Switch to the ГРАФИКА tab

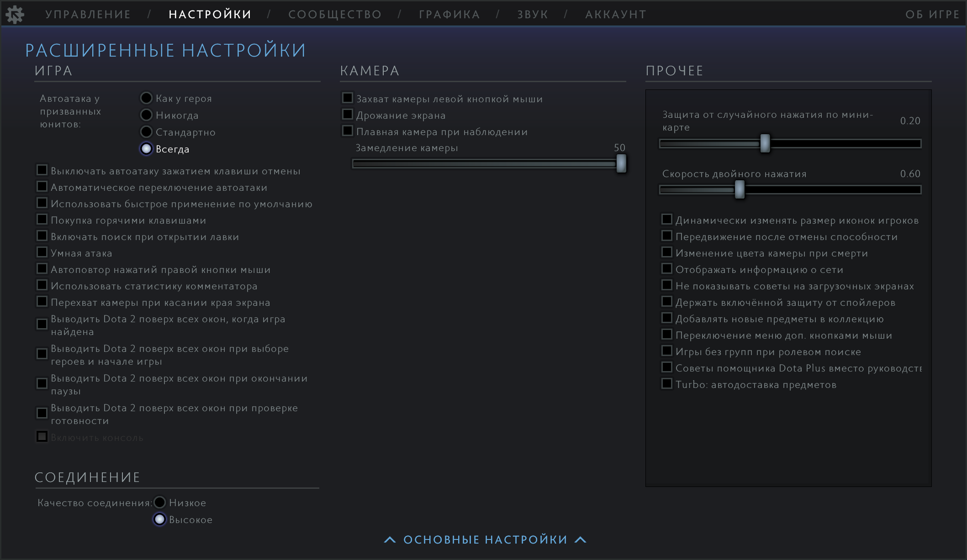pyautogui.click(x=449, y=15)
